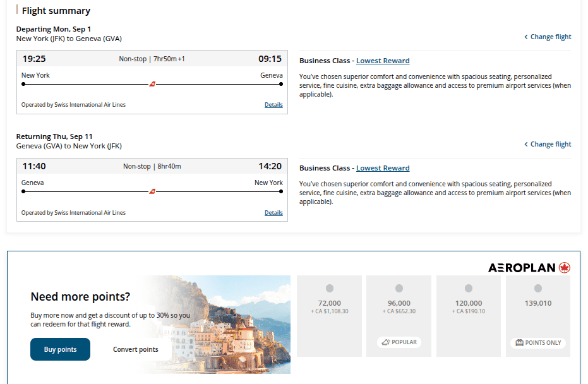The height and width of the screenshot is (384, 588).
Task: Click the Air Canada maple leaf logo icon
Action: click(x=564, y=268)
